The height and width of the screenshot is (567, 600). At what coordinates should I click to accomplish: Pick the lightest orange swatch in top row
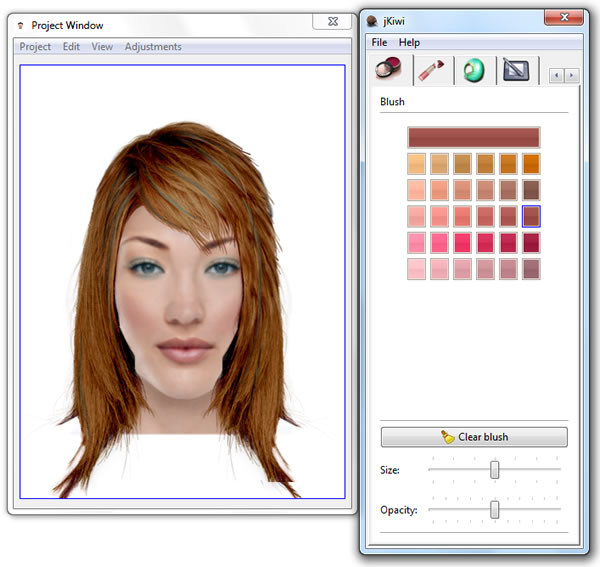(416, 164)
